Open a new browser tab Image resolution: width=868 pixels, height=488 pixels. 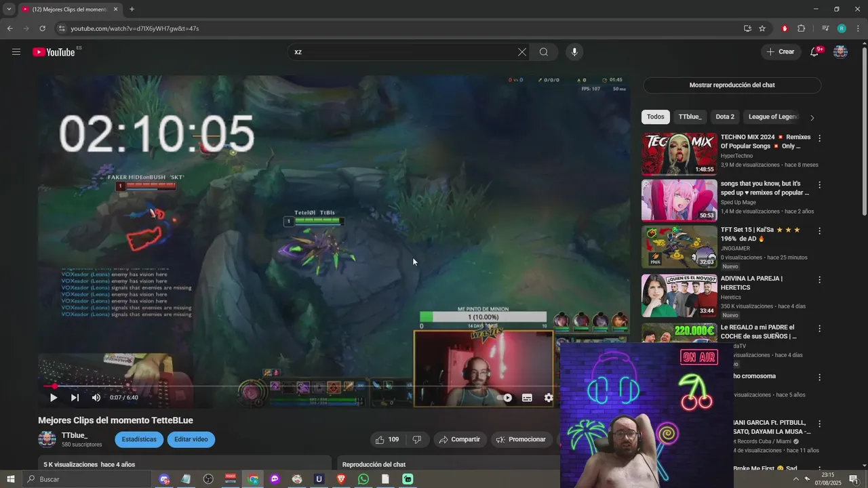(132, 9)
